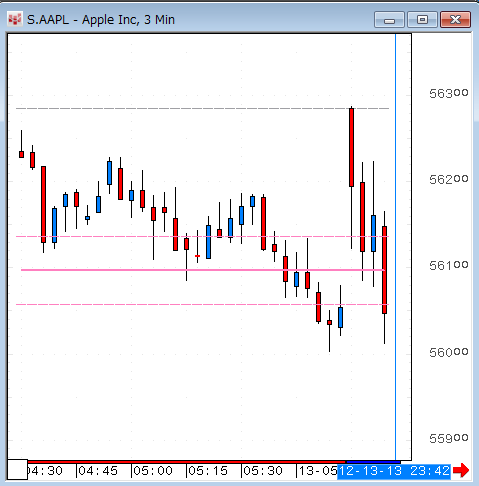Click the red scroll-right arrow
The image size is (479, 486).
click(x=461, y=470)
